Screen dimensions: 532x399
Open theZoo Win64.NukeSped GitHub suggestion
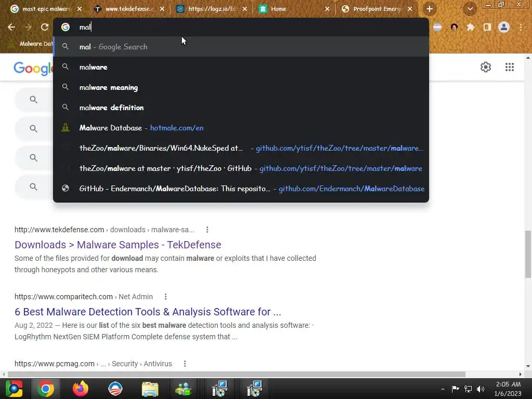(x=241, y=148)
